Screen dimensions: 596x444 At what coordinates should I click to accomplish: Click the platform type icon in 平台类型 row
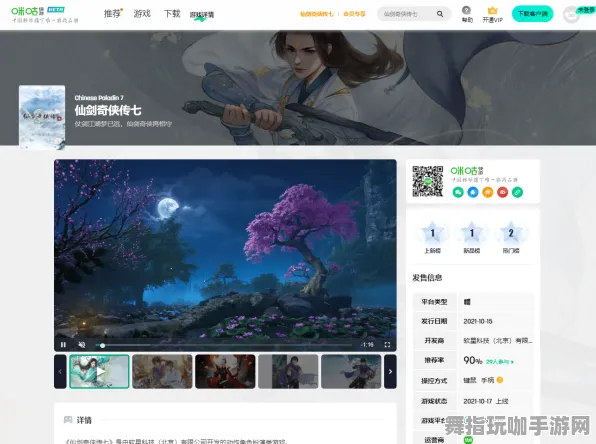(467, 302)
